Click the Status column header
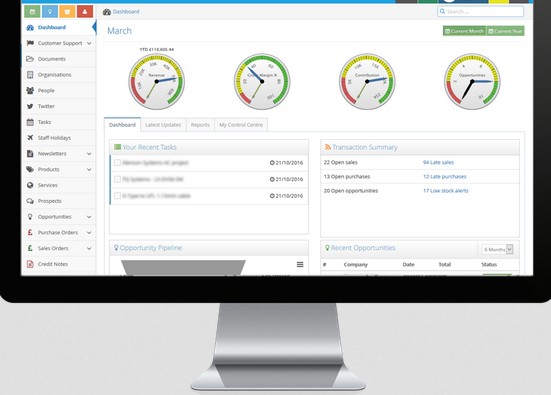This screenshot has height=395, width=551. 489,264
